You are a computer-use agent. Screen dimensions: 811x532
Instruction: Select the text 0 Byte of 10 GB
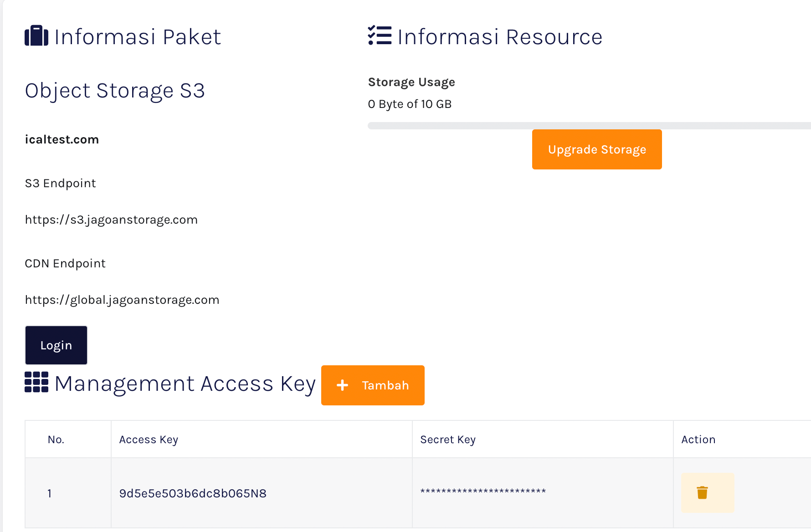tap(410, 104)
